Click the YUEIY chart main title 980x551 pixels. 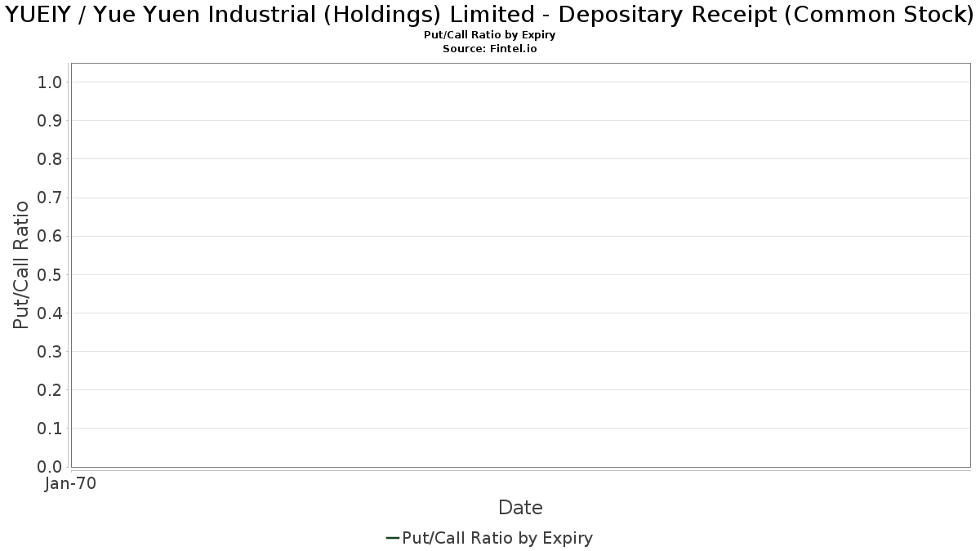(x=490, y=15)
